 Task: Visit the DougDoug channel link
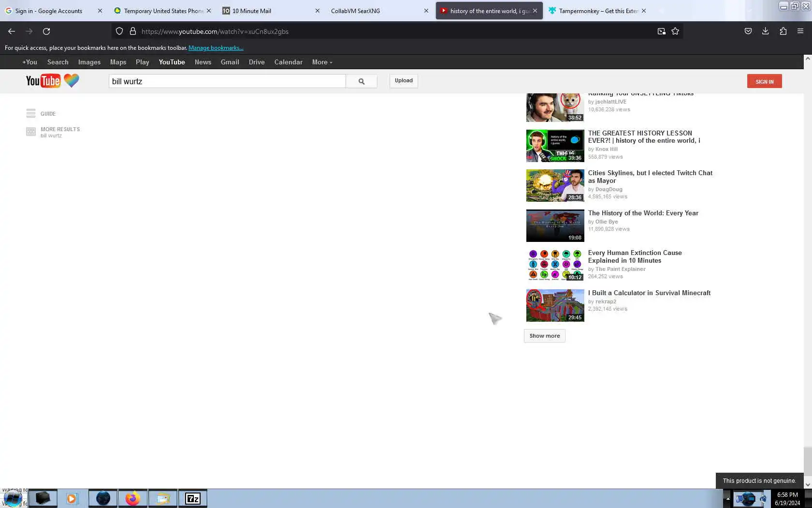point(609,189)
